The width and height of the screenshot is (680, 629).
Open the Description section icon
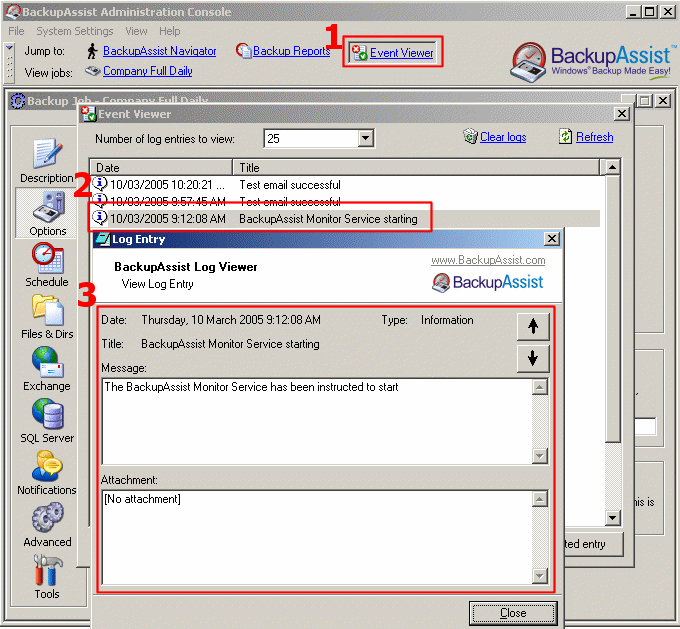pos(47,154)
